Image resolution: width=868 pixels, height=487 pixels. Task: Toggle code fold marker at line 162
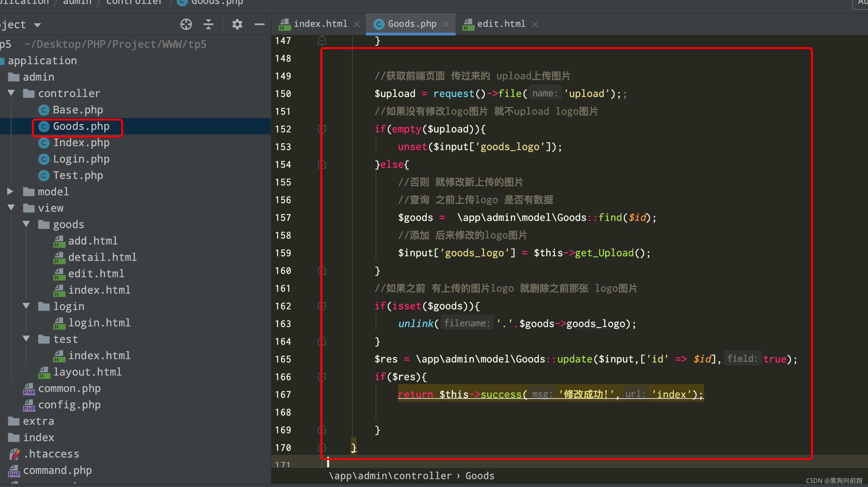pyautogui.click(x=322, y=306)
